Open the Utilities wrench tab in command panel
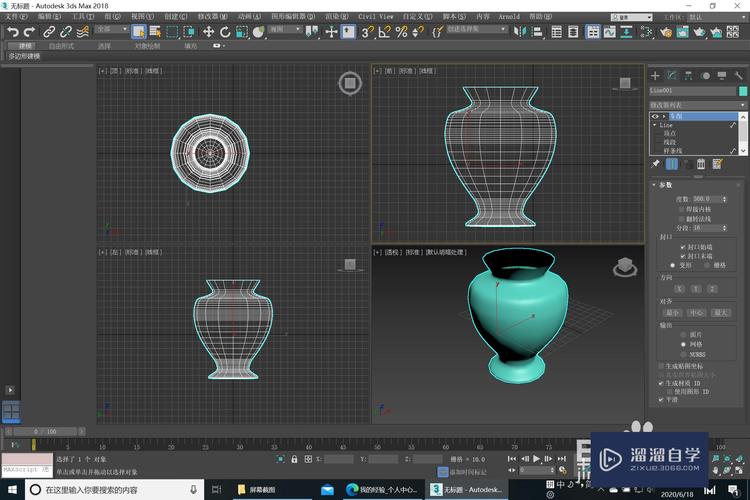Viewport: 750px width, 500px height. click(738, 76)
